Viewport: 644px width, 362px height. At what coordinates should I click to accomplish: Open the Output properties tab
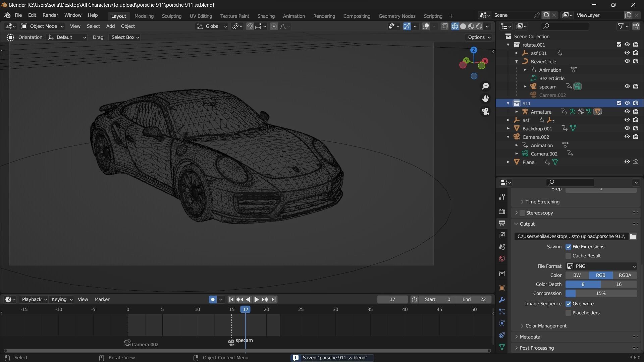(x=502, y=223)
